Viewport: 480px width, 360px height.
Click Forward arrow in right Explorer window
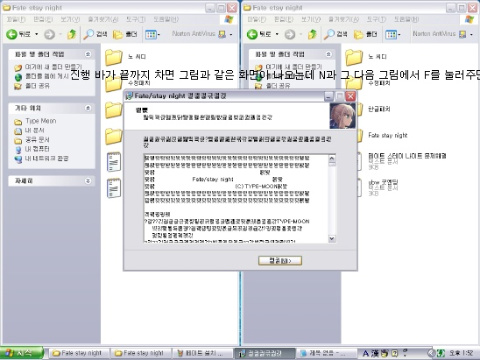tap(290, 34)
